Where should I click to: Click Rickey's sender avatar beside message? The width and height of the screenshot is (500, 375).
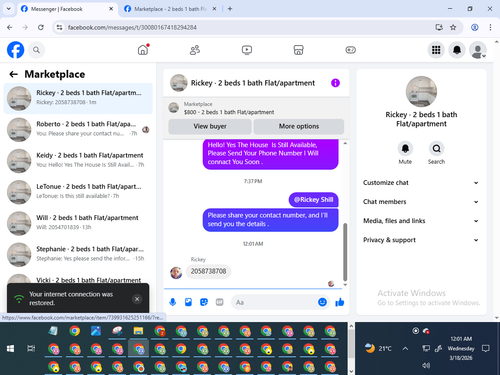[x=176, y=273]
